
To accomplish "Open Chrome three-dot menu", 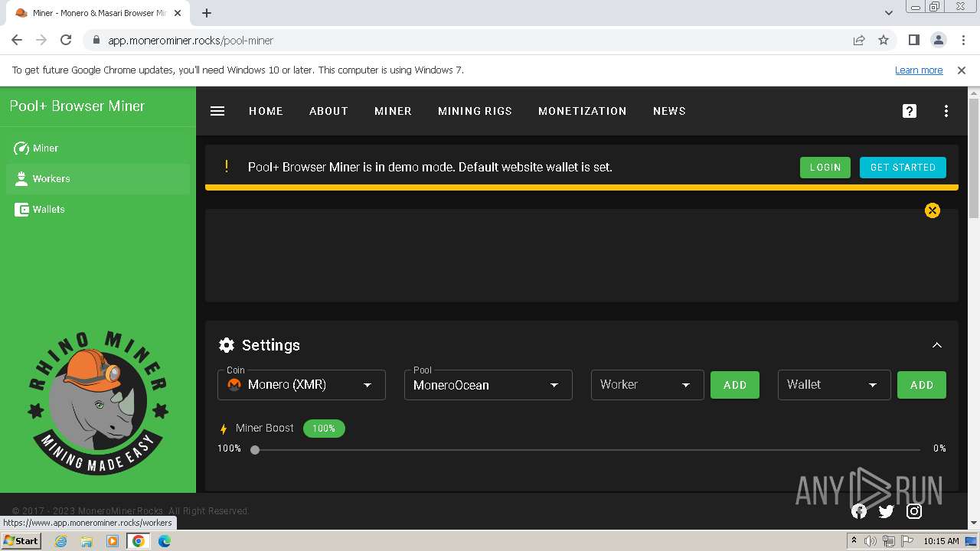I will coord(963,41).
